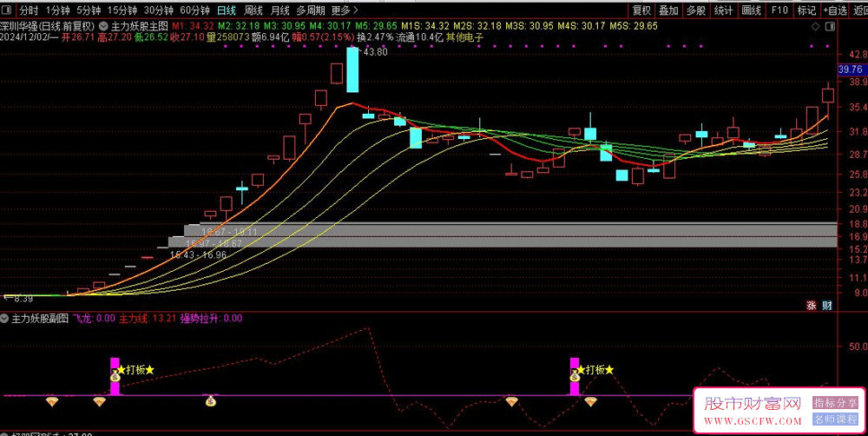Screen dimensions: 868x436
Task: Open F10 company info
Action: 779,10
